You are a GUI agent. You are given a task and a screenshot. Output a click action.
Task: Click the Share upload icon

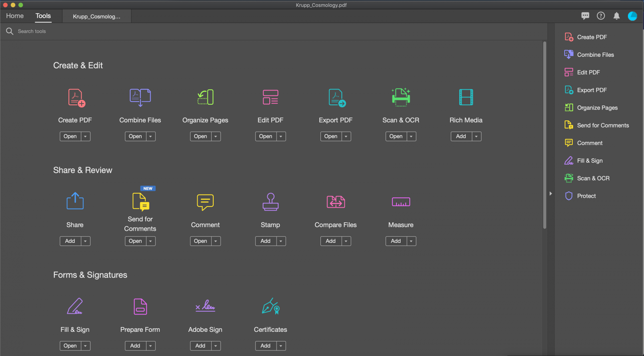(x=75, y=201)
